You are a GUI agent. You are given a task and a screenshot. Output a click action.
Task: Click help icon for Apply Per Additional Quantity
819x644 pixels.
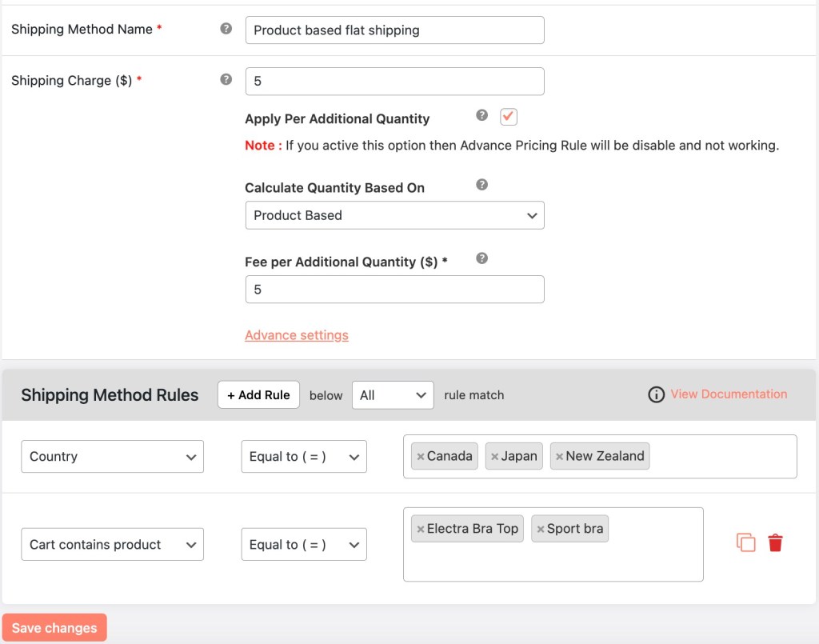481,115
